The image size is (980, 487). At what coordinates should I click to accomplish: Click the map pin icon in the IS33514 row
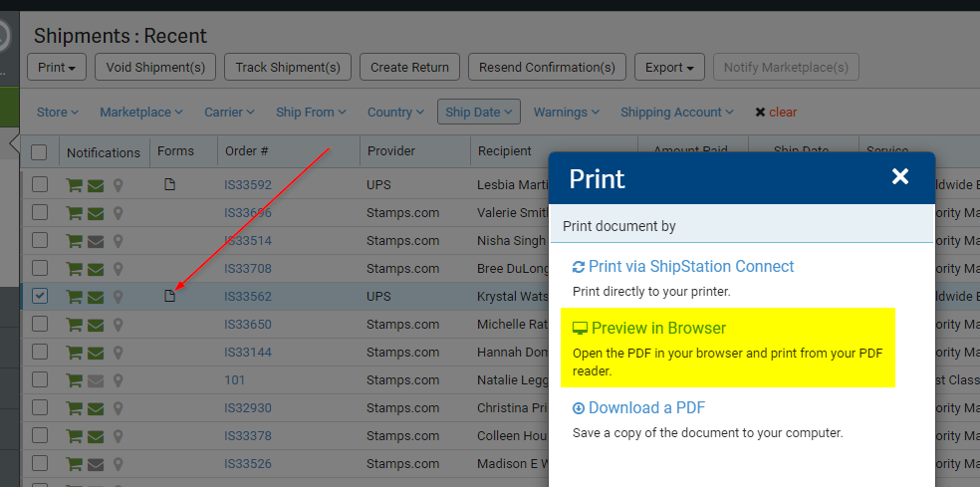tap(118, 241)
